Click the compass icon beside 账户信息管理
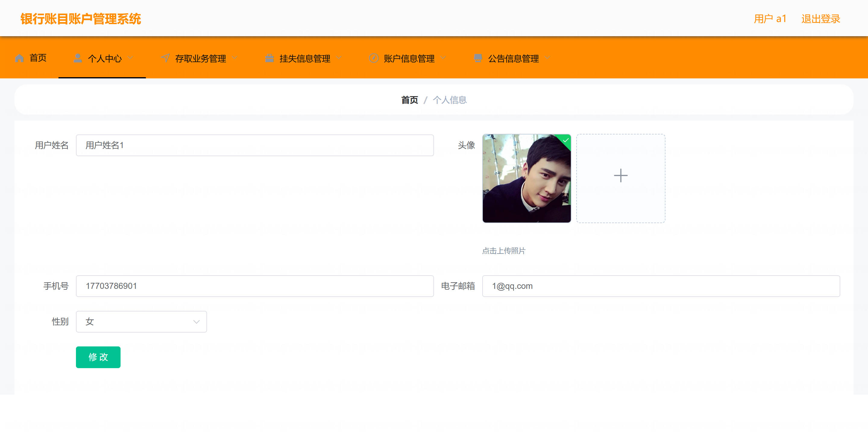 374,58
